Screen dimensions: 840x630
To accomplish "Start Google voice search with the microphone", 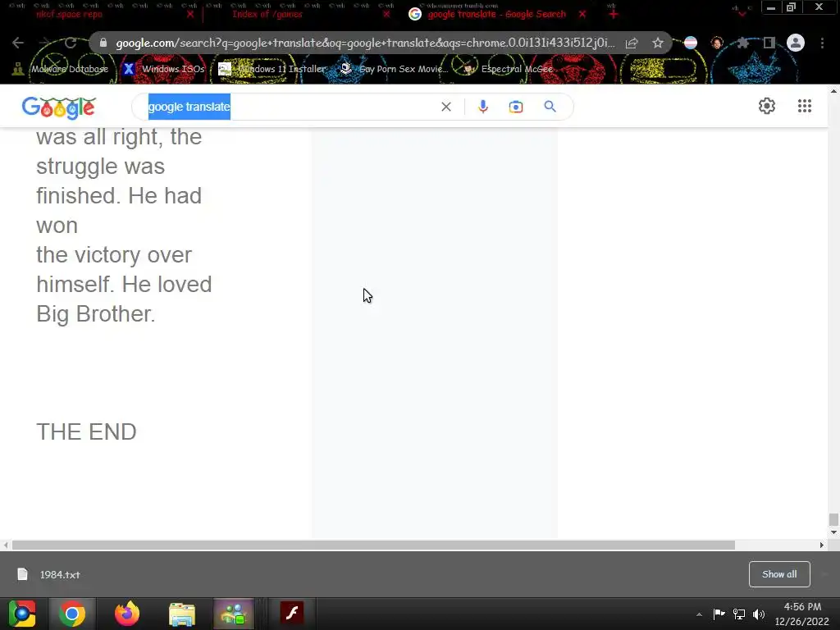I will coord(482,107).
